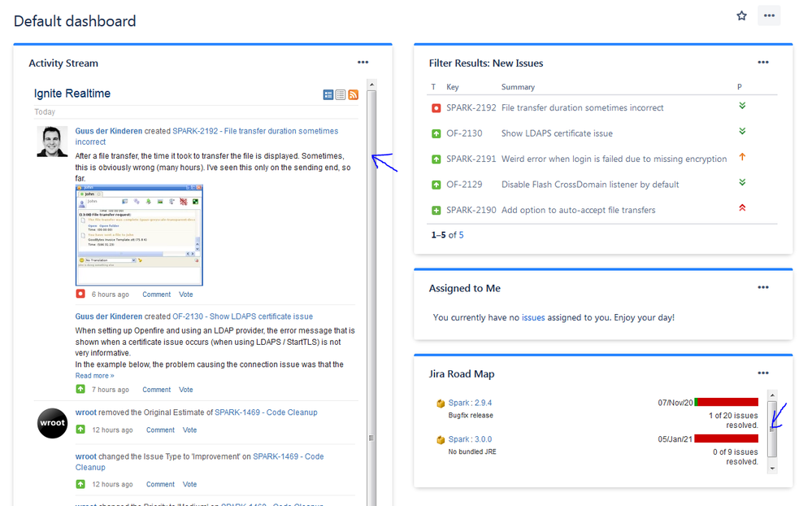Click the new feature icon for SPARK-2190

click(x=436, y=211)
